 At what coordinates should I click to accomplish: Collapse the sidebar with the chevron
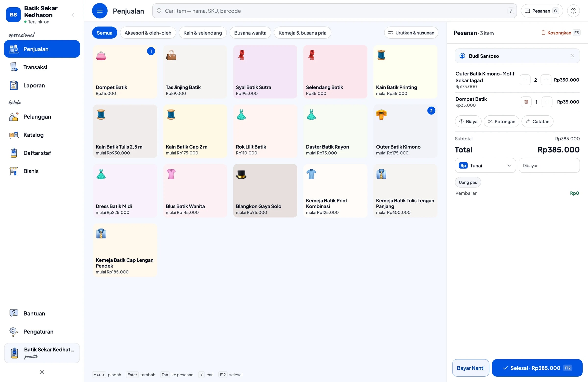pos(73,14)
